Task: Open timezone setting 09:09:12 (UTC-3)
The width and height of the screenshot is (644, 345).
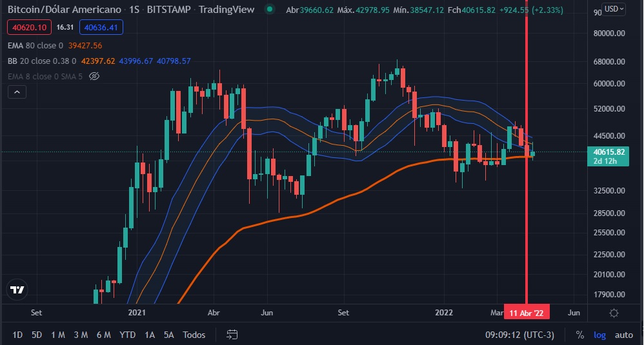Action: [519, 335]
